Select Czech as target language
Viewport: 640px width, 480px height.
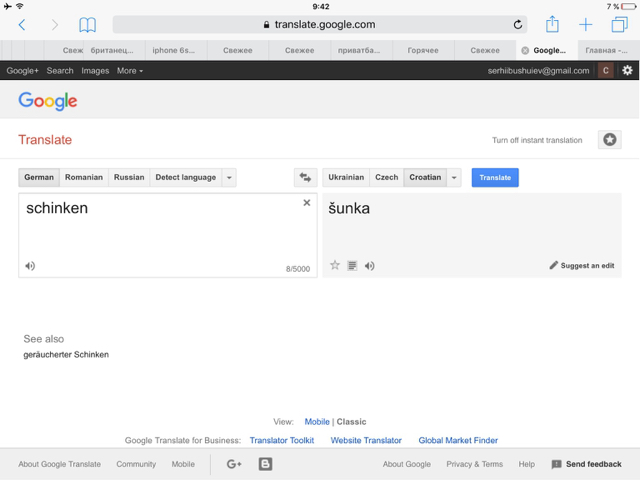click(x=387, y=178)
